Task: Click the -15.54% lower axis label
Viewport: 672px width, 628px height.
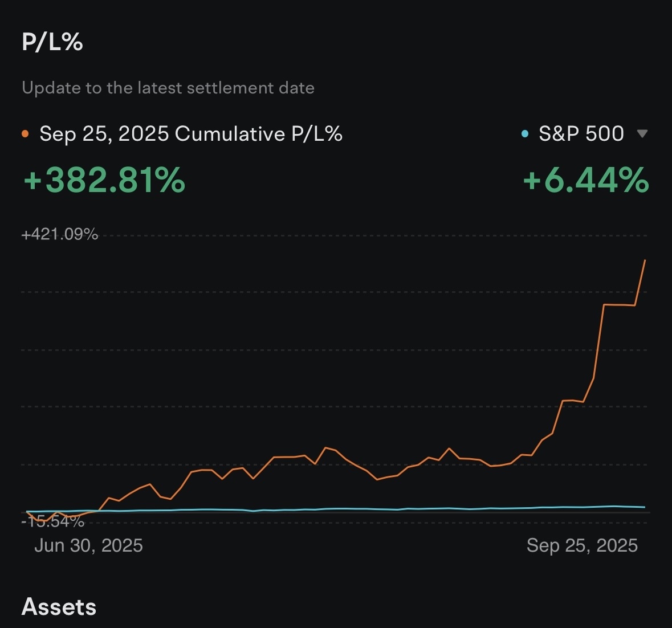Action: coord(53,521)
